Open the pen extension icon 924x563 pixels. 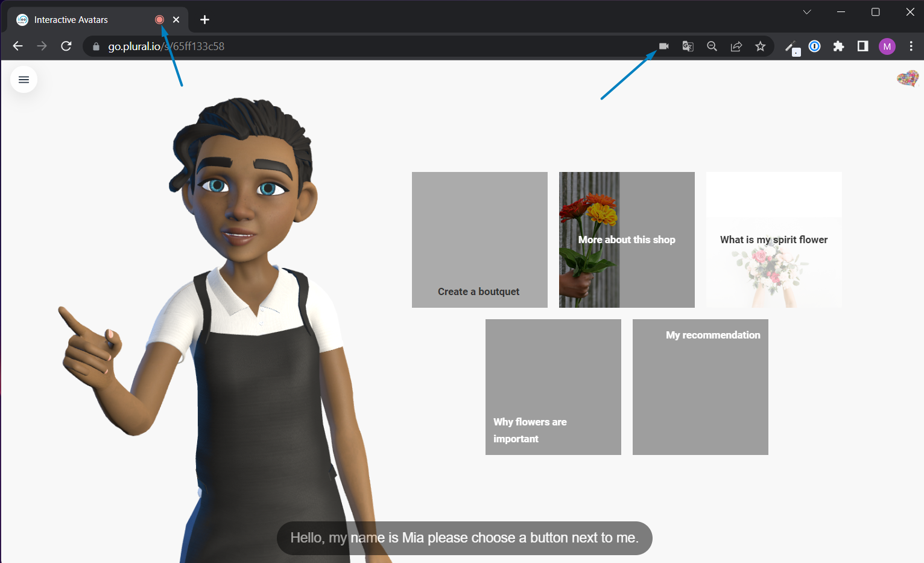[792, 47]
